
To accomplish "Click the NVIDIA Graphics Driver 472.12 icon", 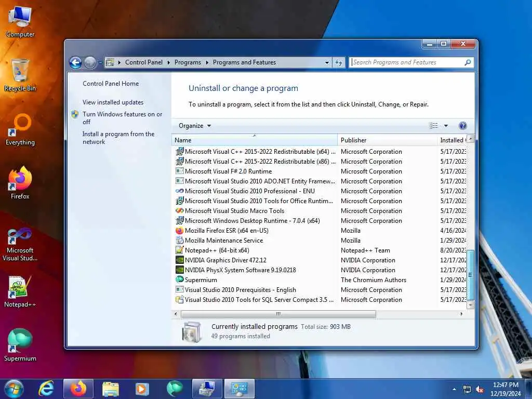I will (179, 260).
